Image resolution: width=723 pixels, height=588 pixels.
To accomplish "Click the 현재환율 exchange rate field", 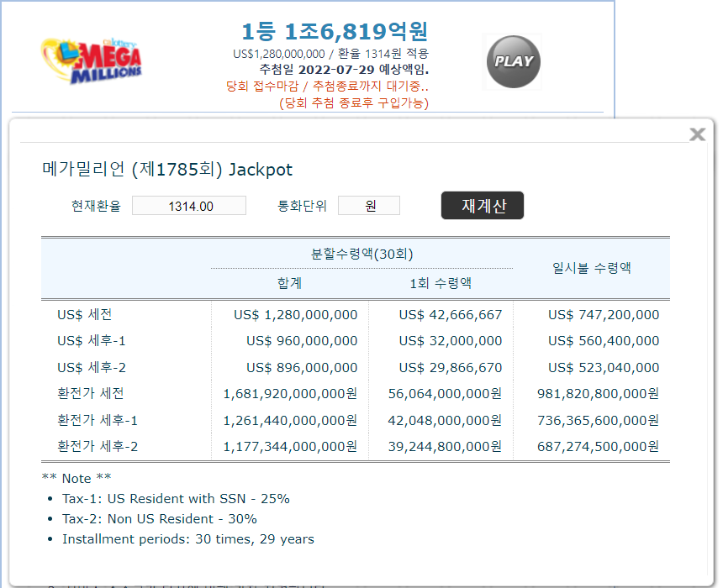I will (x=189, y=206).
